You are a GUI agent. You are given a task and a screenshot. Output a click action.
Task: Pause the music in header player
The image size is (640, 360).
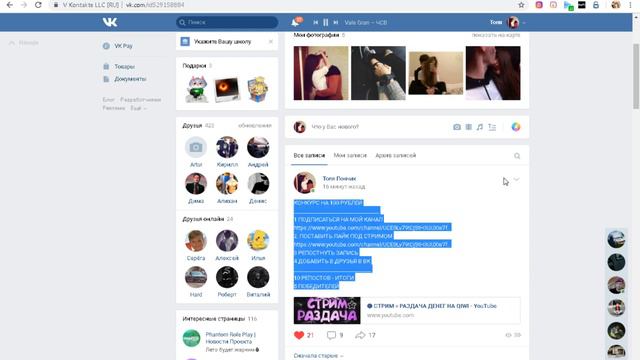(x=326, y=22)
